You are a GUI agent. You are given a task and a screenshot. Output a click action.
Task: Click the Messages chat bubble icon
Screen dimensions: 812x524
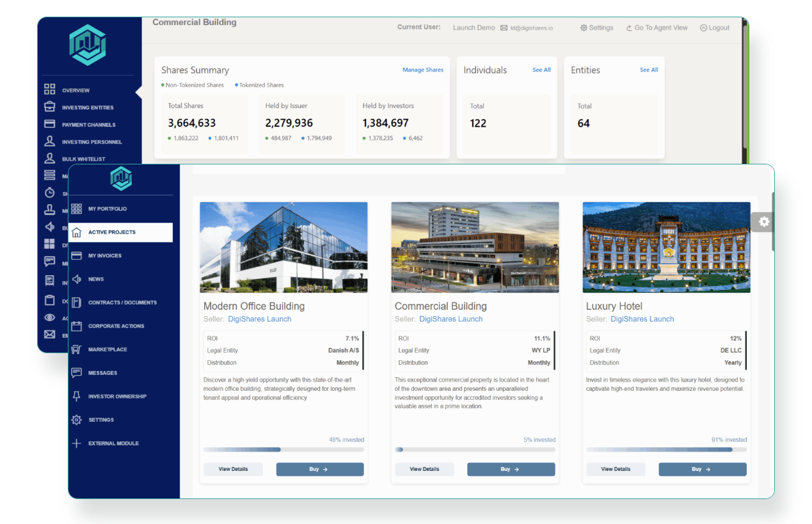click(x=77, y=373)
